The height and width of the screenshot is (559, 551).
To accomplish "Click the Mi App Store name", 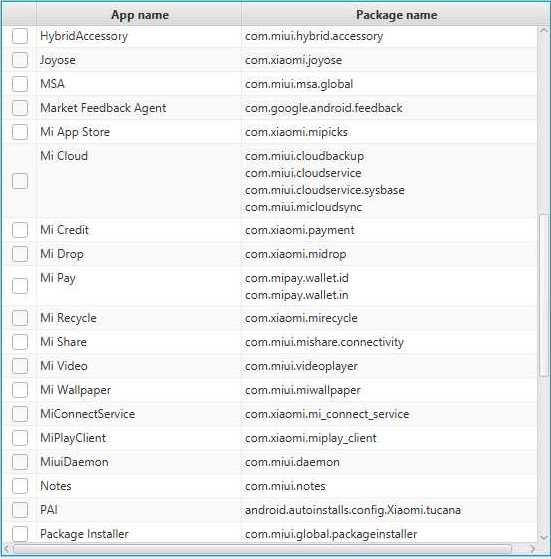I will click(75, 132).
